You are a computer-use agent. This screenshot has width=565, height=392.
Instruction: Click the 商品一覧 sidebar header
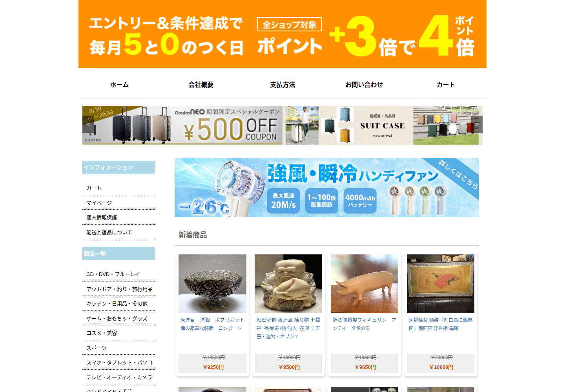tap(118, 254)
